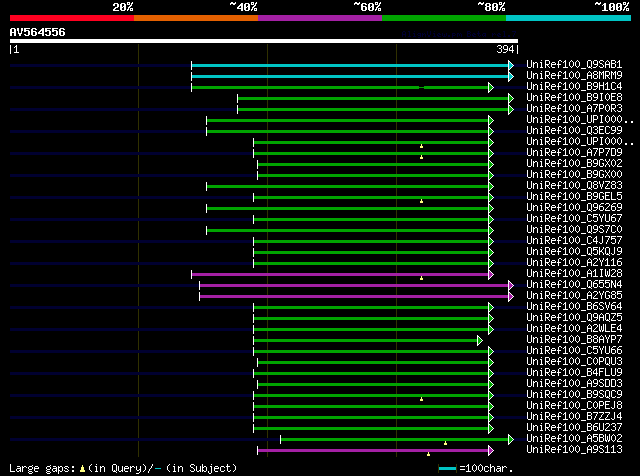
Task: Select the UniRef100_B6U237 label
Action: (x=574, y=428)
